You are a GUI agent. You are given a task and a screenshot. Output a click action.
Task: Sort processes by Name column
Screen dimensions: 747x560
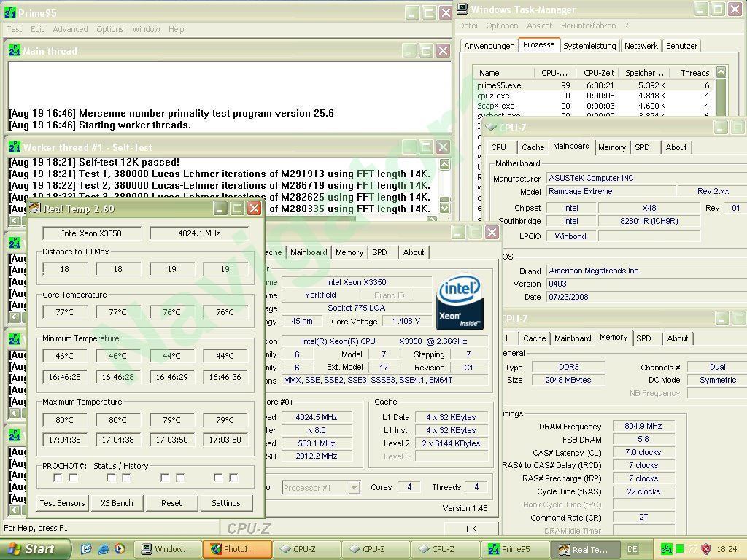click(x=505, y=73)
